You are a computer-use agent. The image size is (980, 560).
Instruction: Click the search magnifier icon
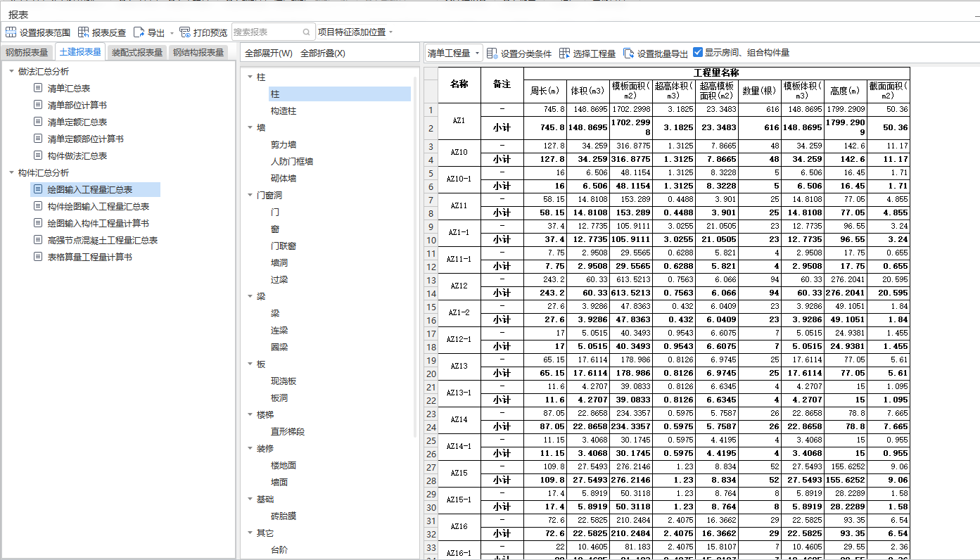click(307, 32)
